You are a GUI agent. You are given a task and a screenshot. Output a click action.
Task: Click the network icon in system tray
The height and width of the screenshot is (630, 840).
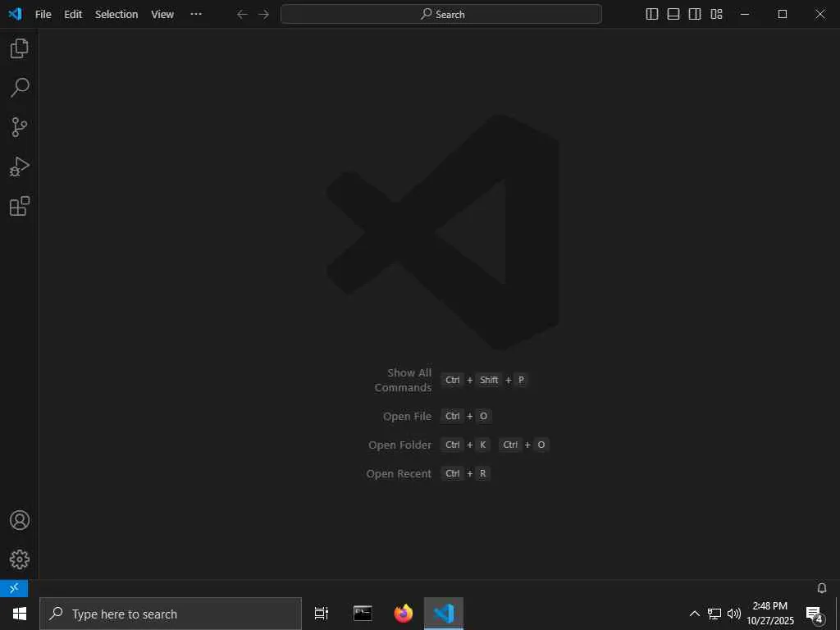(714, 614)
